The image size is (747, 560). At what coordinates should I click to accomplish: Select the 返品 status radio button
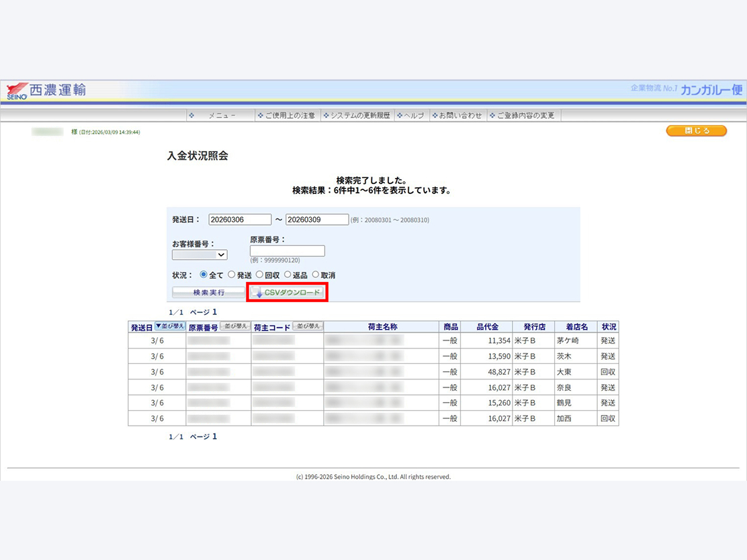click(x=288, y=275)
